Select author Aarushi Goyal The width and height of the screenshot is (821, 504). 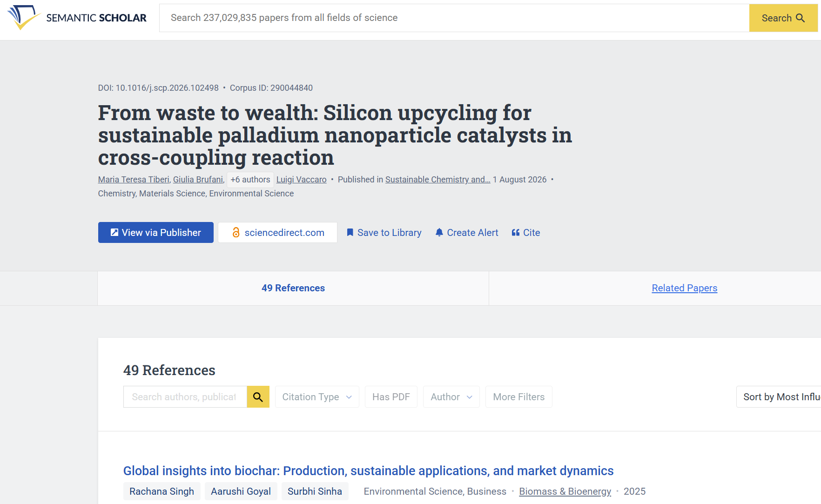point(241,491)
